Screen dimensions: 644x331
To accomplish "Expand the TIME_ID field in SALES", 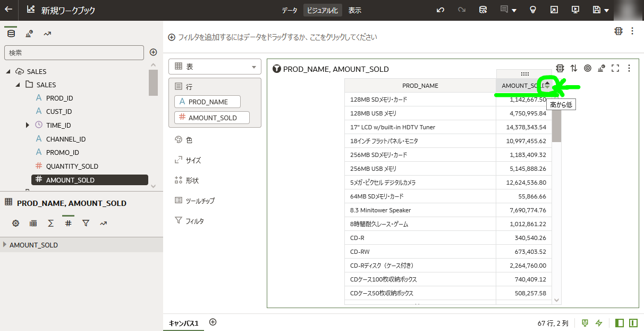I will tap(28, 125).
